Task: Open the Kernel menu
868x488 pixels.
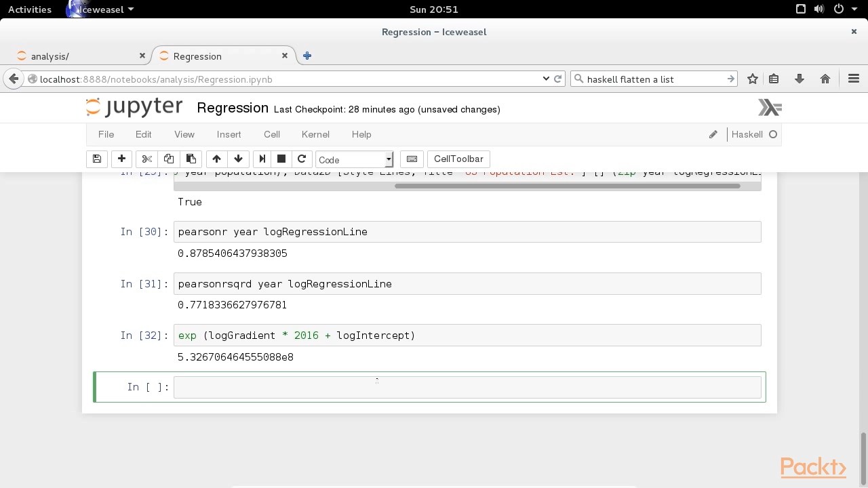Action: click(315, 134)
